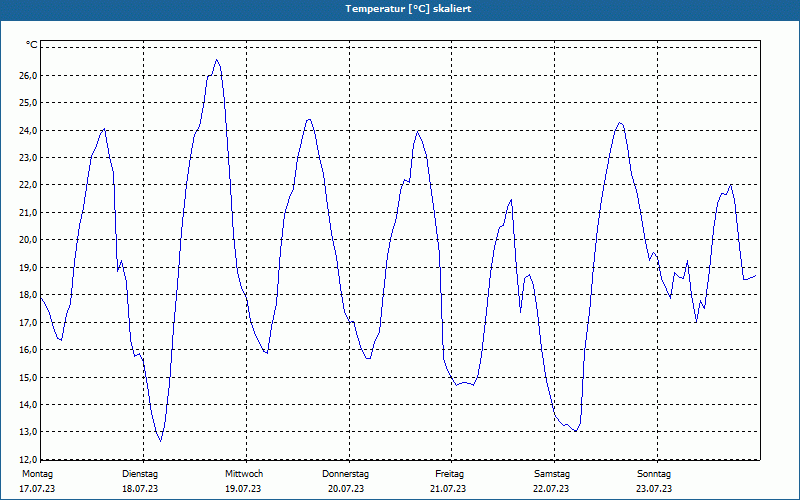Select the 12,0 y-axis value

point(29,460)
